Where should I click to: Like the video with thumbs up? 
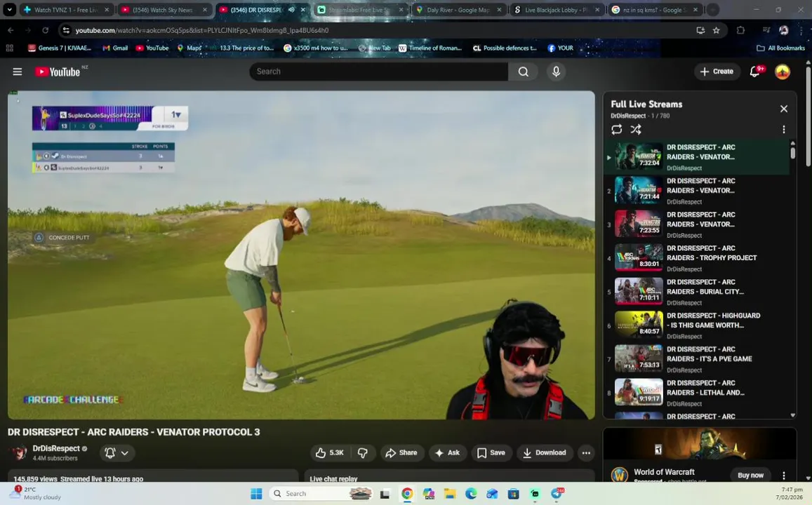329,452
